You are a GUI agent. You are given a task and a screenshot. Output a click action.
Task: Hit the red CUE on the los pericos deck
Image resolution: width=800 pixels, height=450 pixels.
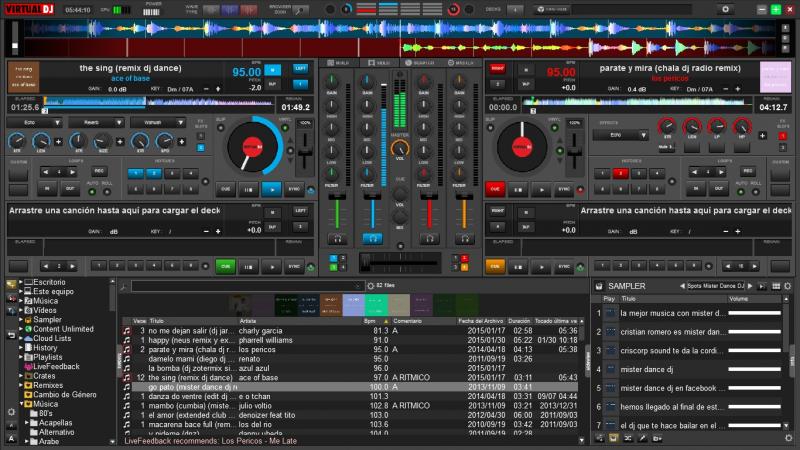coord(495,189)
